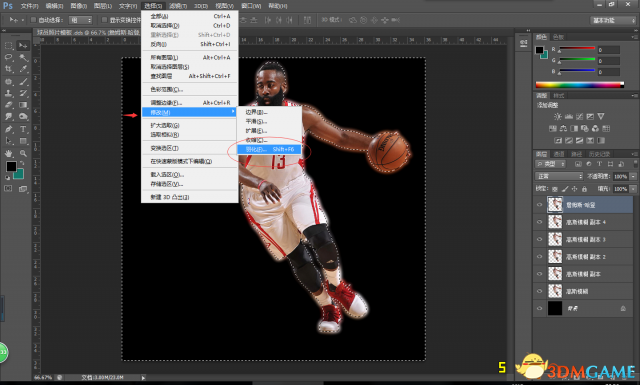
Task: Select the Spot Healing Brush tool
Action: tap(8, 81)
